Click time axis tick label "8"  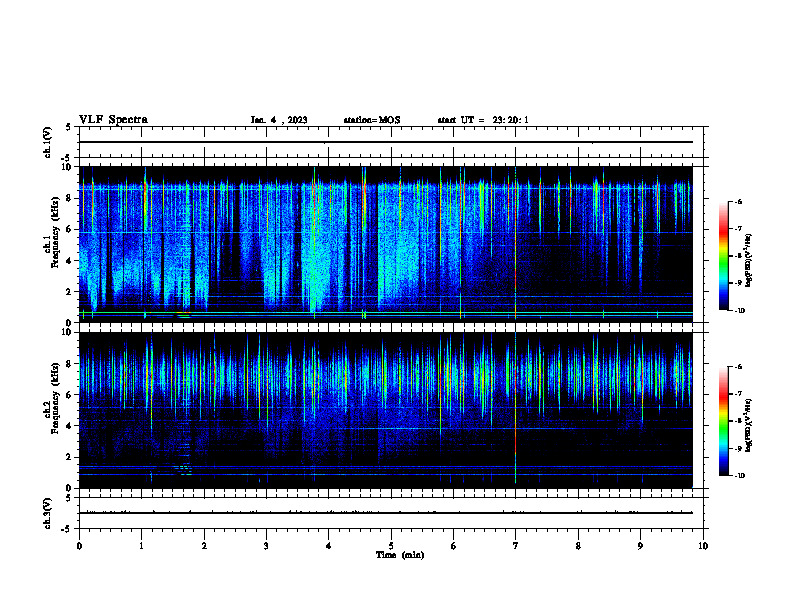coord(578,546)
